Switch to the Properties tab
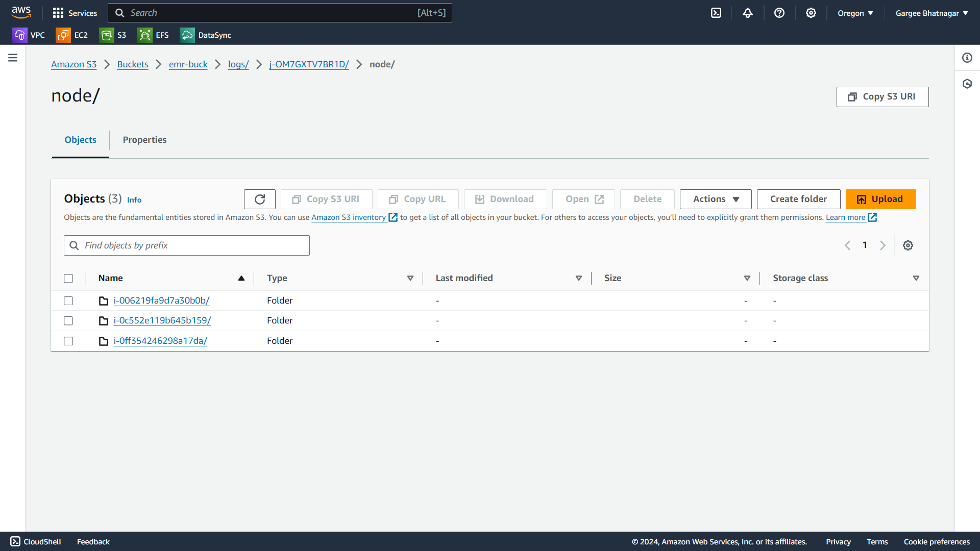 pyautogui.click(x=144, y=140)
